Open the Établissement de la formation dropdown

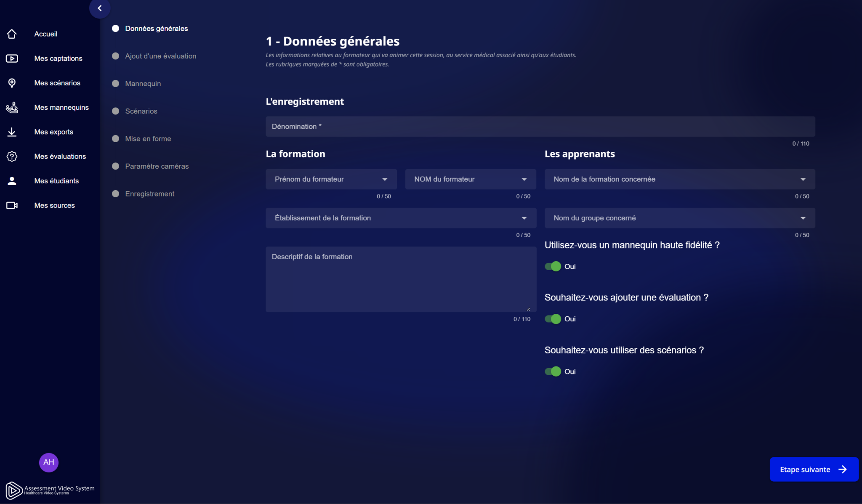(x=401, y=218)
